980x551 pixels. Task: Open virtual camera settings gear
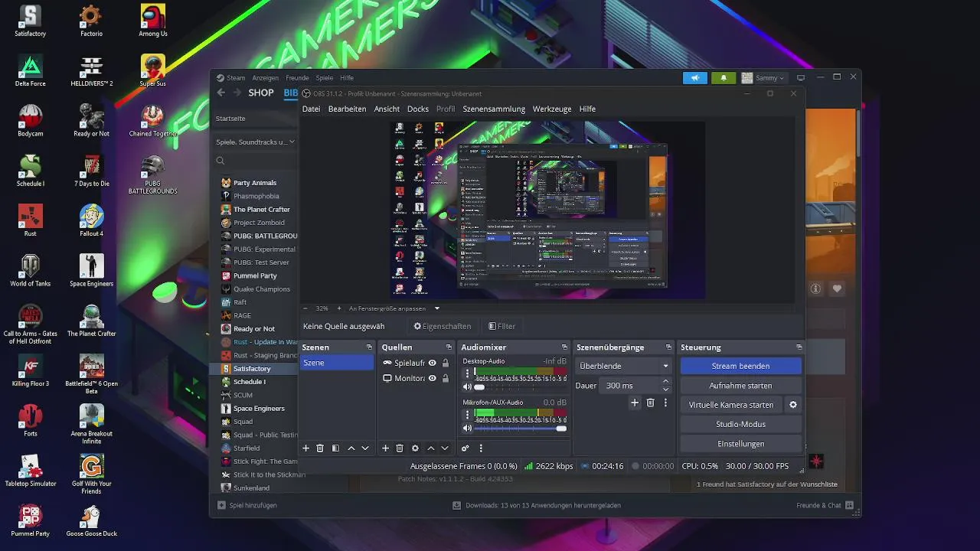793,405
